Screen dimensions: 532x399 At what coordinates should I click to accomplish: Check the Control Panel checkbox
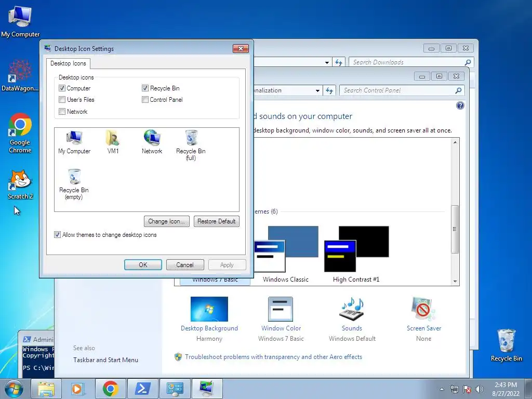click(x=145, y=100)
